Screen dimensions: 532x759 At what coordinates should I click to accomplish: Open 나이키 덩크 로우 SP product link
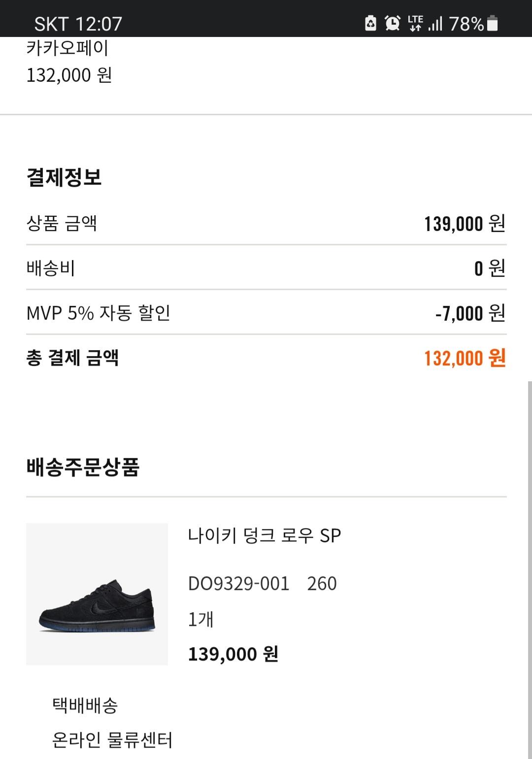265,535
